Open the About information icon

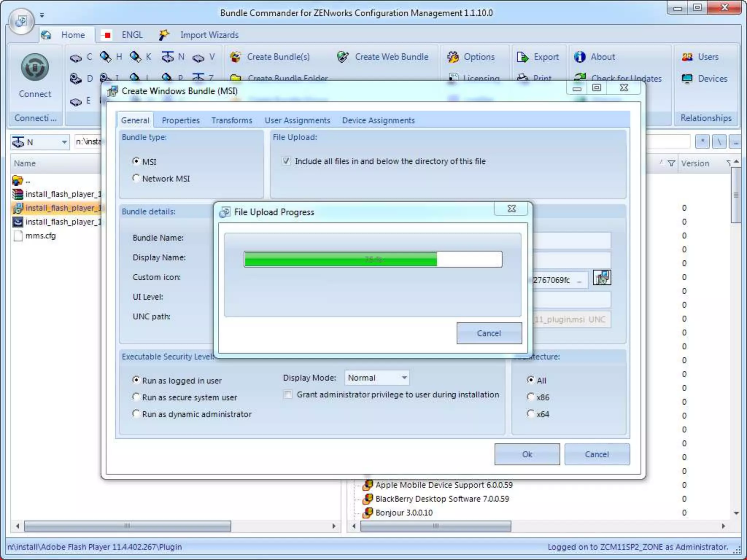click(580, 57)
